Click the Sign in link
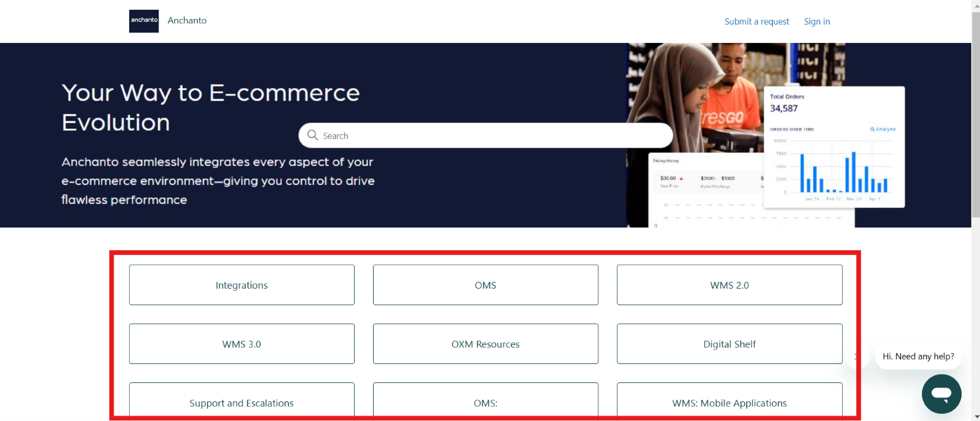 tap(817, 21)
